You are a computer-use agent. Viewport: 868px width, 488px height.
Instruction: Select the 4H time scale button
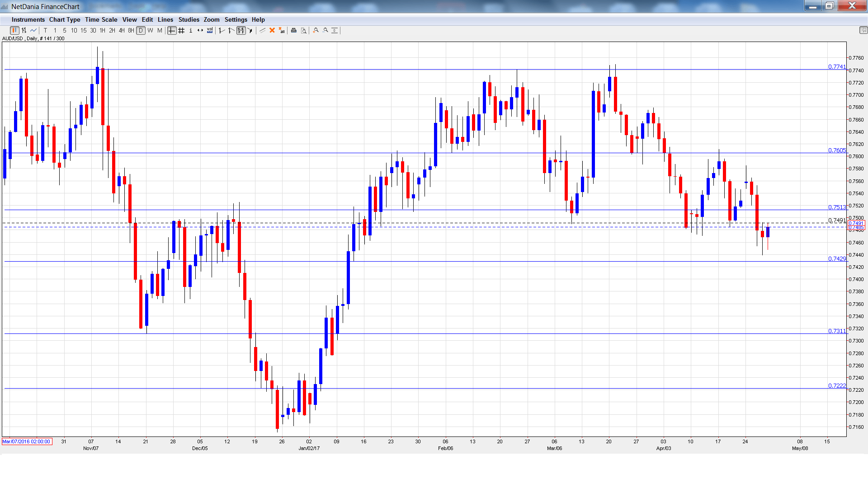(122, 30)
